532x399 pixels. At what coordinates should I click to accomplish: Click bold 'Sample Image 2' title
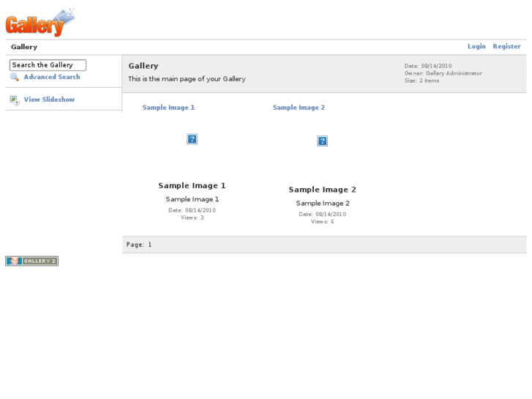[322, 190]
